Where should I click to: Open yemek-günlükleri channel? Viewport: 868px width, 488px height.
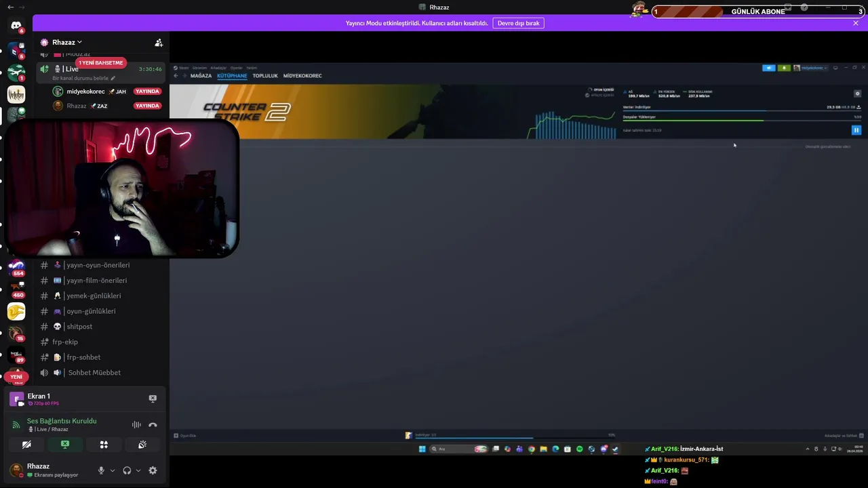[x=101, y=296]
